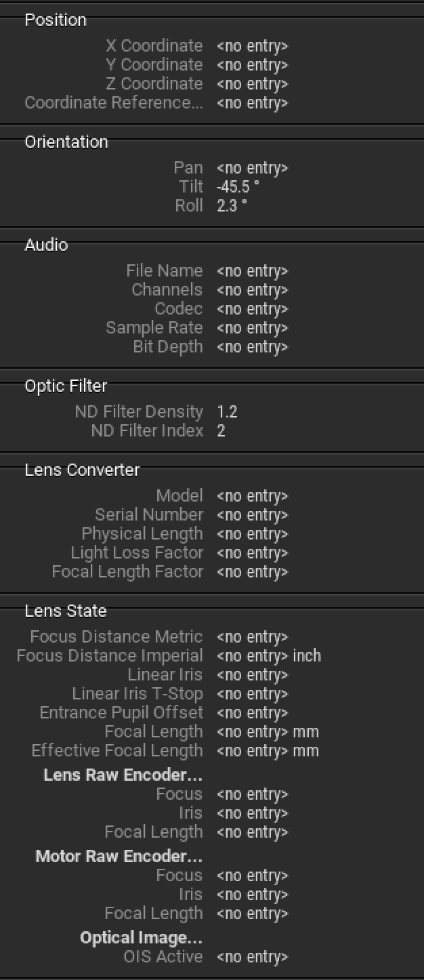This screenshot has width=424, height=980.
Task: Select the Audio File Name field
Action: [x=252, y=271]
